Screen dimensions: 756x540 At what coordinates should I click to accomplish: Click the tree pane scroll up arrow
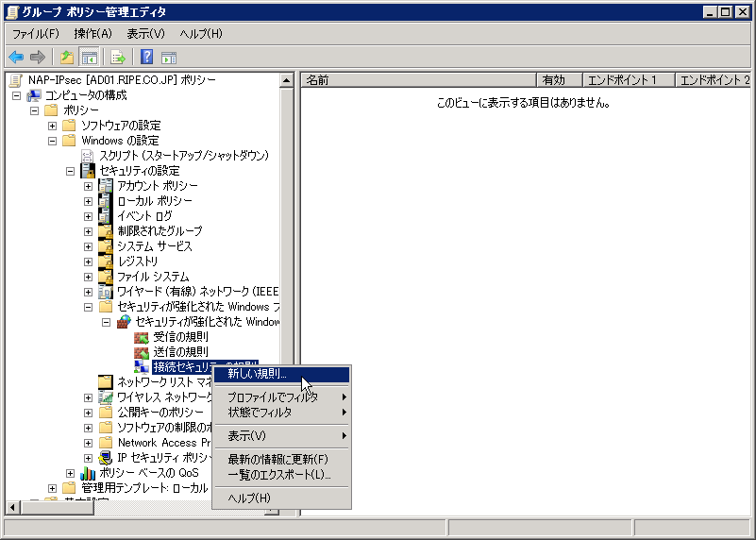tap(286, 80)
